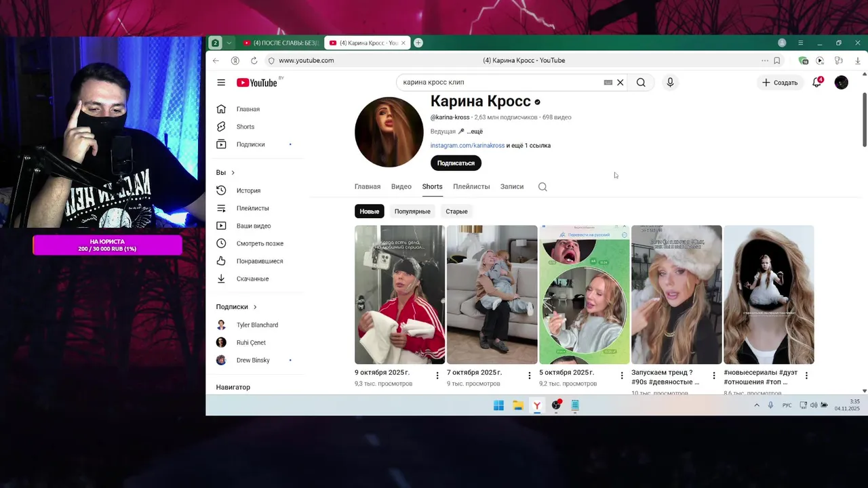The height and width of the screenshot is (488, 868).
Task: Expand Подписки sidebar section heading
Action: 236,307
